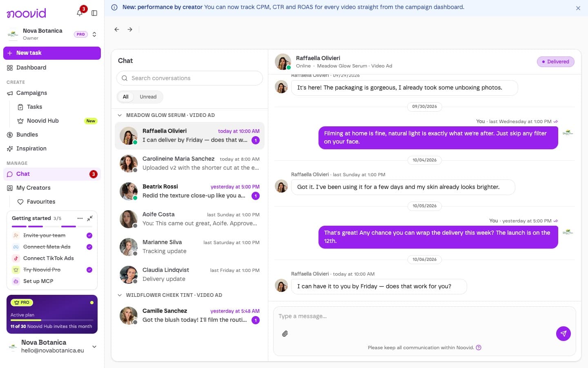Image resolution: width=588 pixels, height=368 pixels.
Task: Go to Noovid Hub
Action: click(57, 121)
